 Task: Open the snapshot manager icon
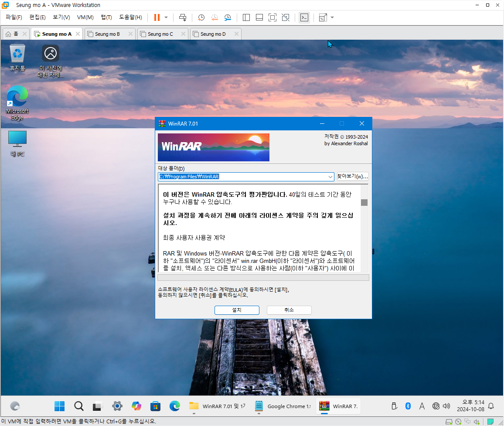(228, 17)
